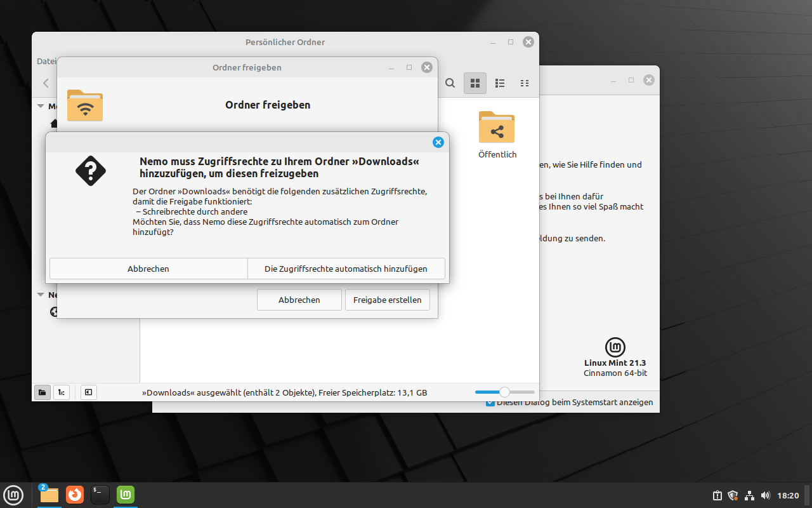Show places in Nemo's sidebar via status bar icon

[42, 392]
